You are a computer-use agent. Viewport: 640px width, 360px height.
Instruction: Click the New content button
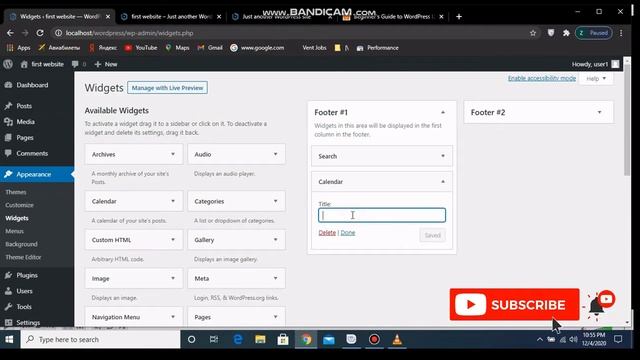pos(106,64)
